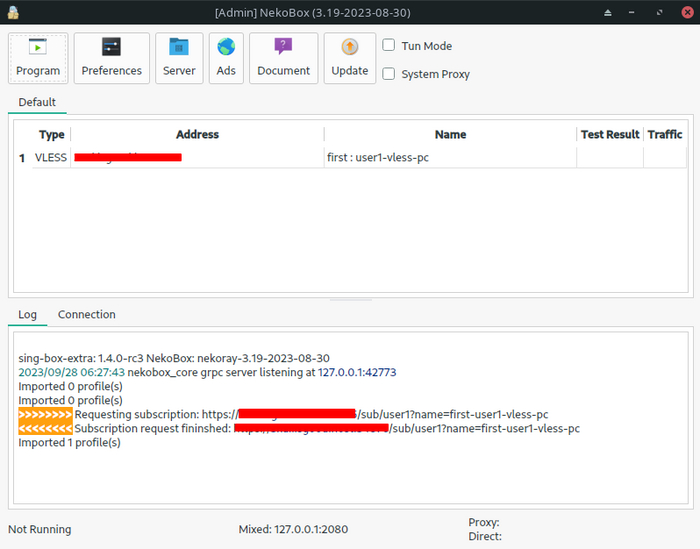This screenshot has width=700, height=549.
Task: Click the 2023/09/28 06:27:43 timestamp
Action: pos(71,372)
